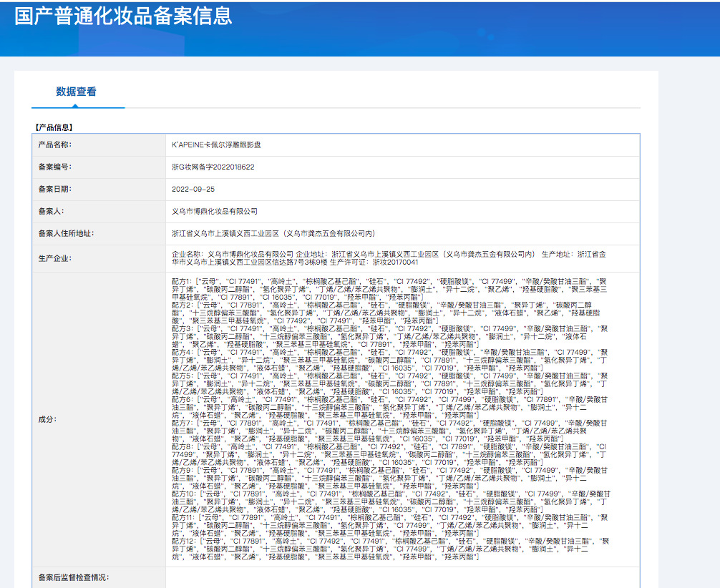
Task: Click the 配方6 ingredient list
Action: tap(390, 408)
